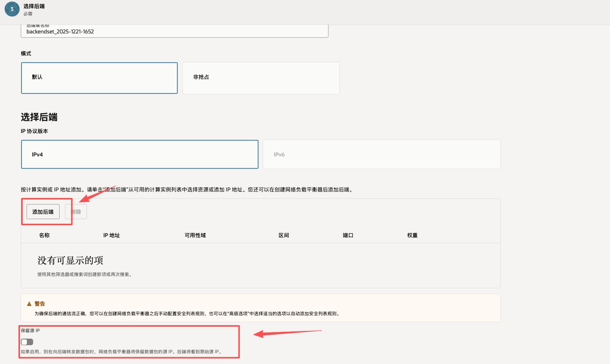Click the backend set name input field
The image size is (610, 364).
pyautogui.click(x=174, y=32)
